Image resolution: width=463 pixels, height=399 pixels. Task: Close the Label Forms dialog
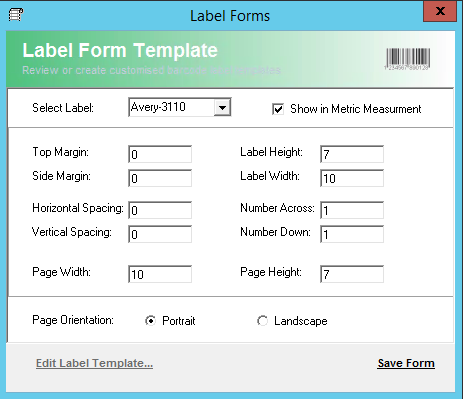pyautogui.click(x=440, y=12)
